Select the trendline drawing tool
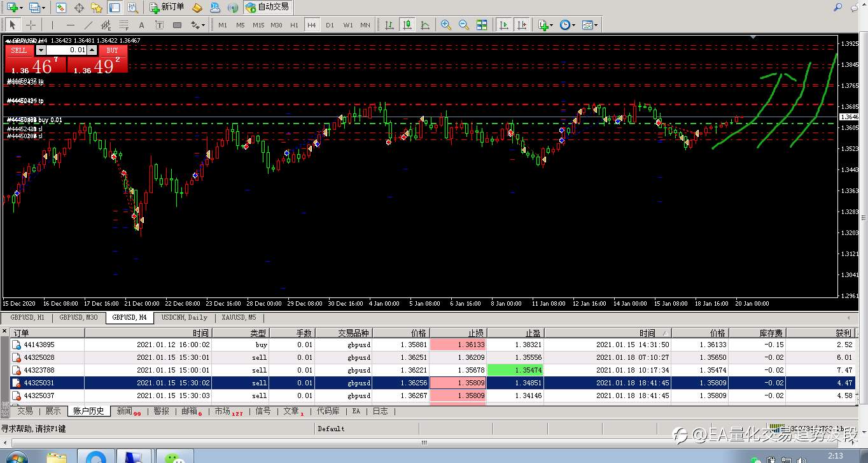The width and height of the screenshot is (868, 463). click(x=88, y=25)
